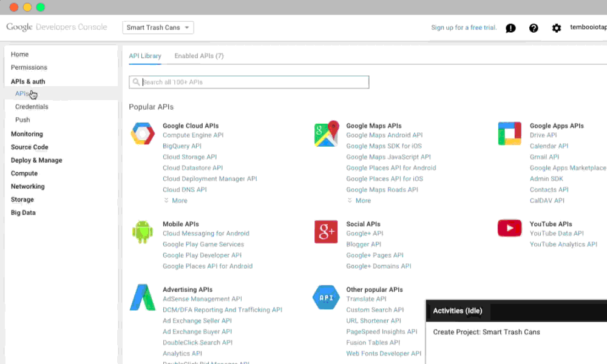The height and width of the screenshot is (364, 607).
Task: Click the Google+ Social APIs icon
Action: 326,232
